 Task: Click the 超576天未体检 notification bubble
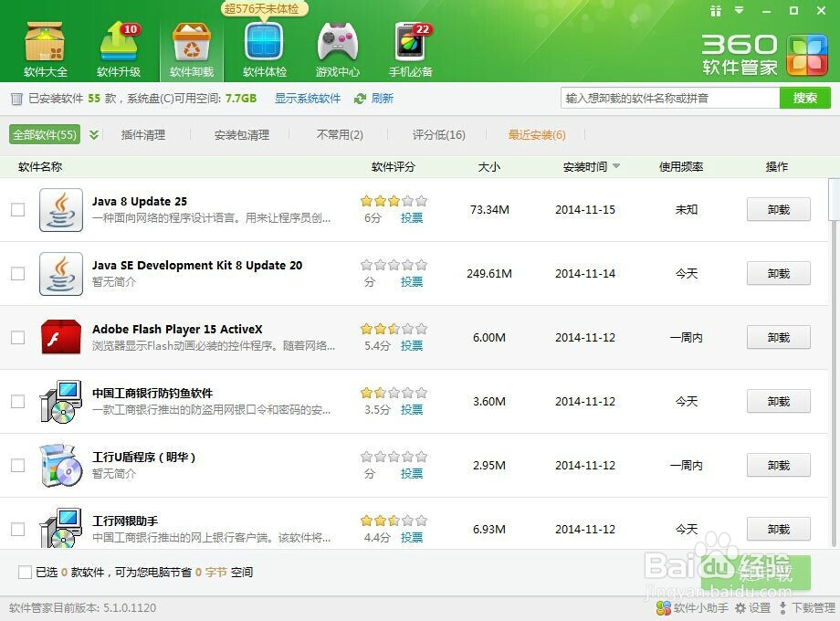264,9
